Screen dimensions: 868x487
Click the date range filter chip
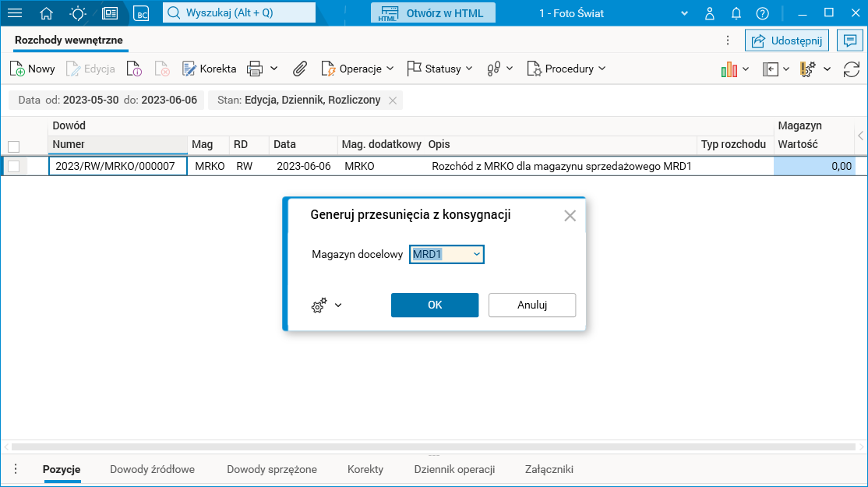(107, 101)
